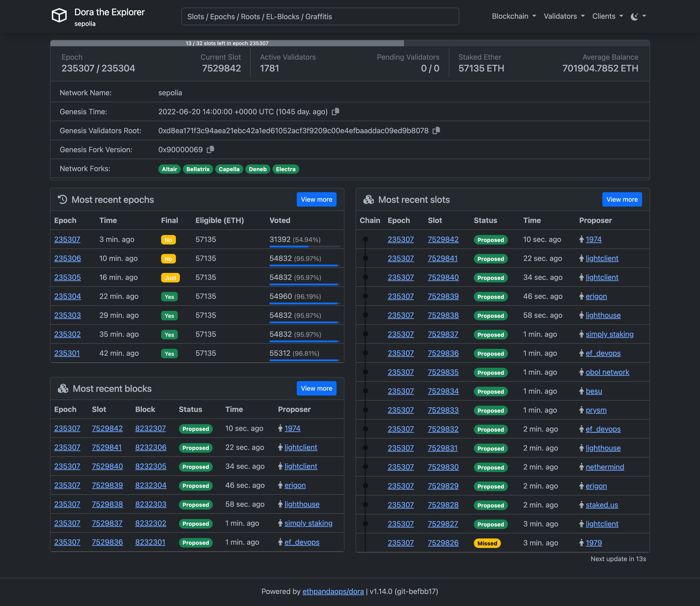Open the Clients dropdown menu
The image size is (700, 606).
tap(608, 16)
